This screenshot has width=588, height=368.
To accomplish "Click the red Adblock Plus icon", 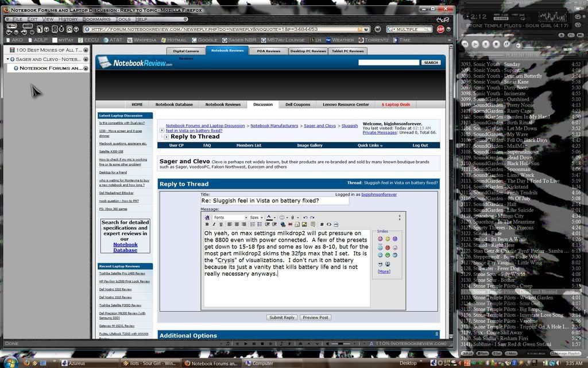I will (x=440, y=29).
